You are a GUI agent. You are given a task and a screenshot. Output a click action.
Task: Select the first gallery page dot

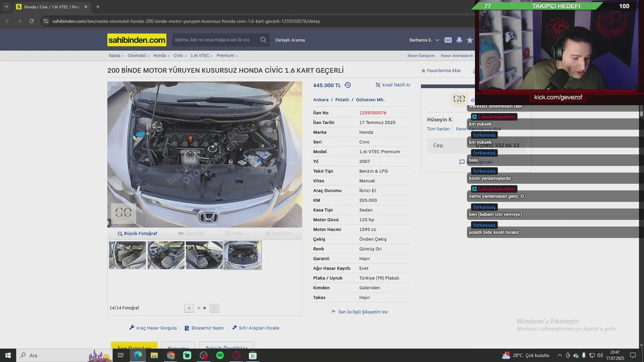[x=199, y=308]
